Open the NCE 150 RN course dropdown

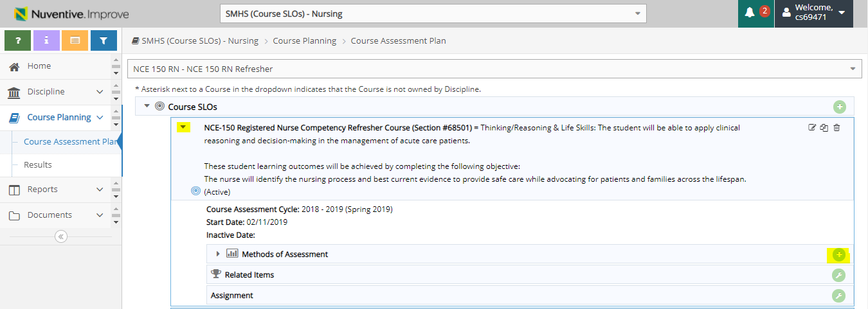(x=494, y=69)
